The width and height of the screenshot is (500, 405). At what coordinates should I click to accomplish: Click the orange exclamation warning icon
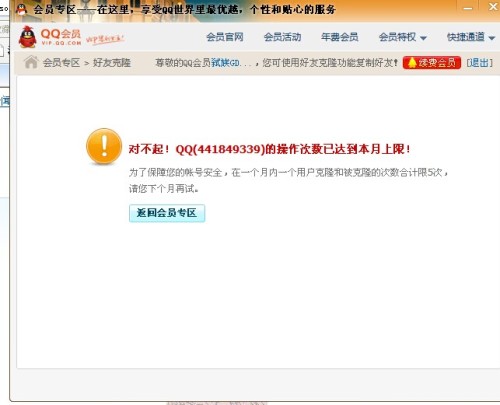[104, 146]
